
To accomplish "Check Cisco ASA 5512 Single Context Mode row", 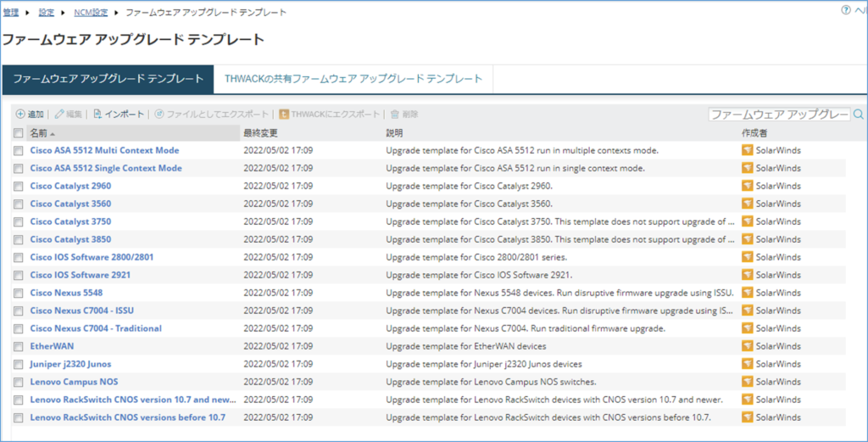I will coord(19,168).
